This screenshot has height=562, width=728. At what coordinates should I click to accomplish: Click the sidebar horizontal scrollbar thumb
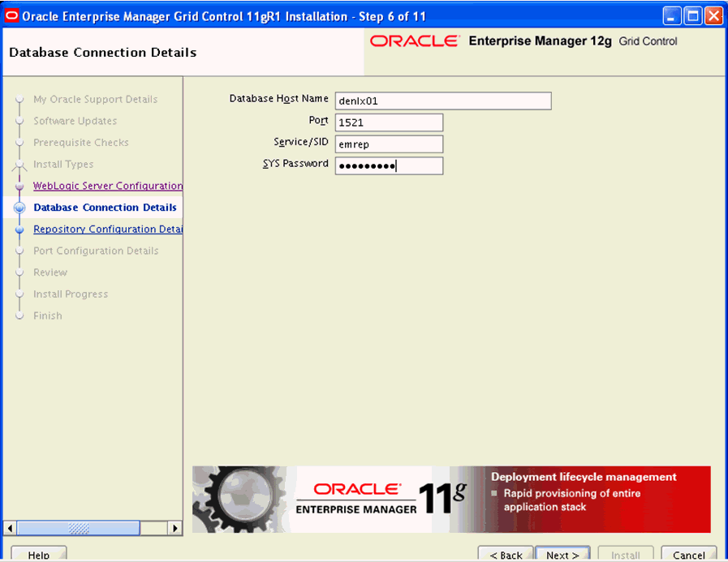click(x=79, y=528)
